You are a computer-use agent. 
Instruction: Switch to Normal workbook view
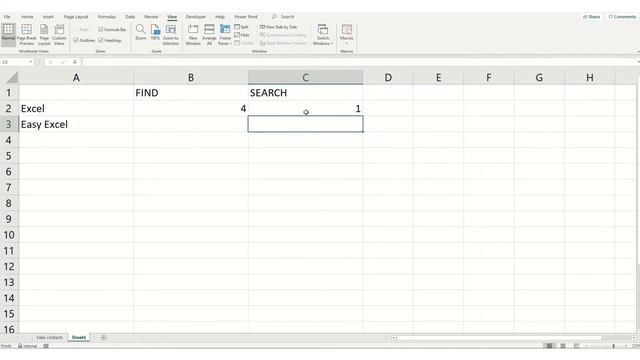pyautogui.click(x=8, y=34)
